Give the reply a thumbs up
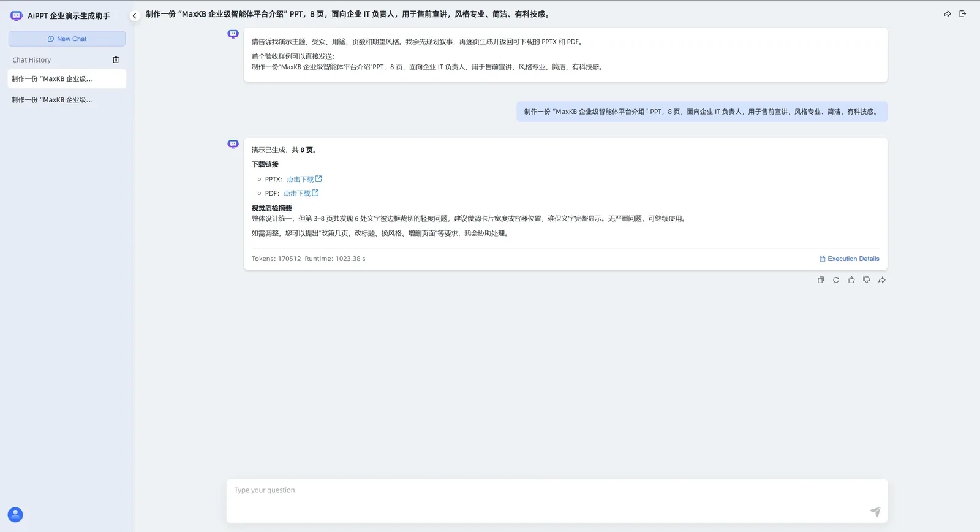 click(851, 280)
